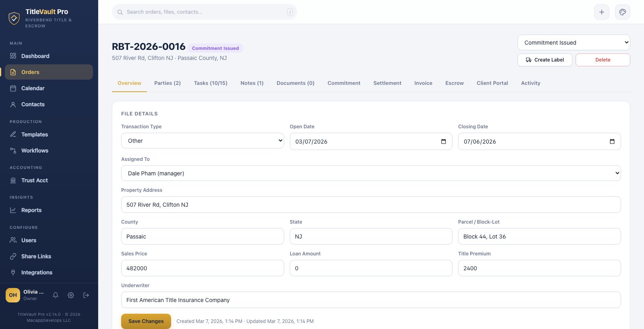
Task: Open the Activity tab
Action: (530, 83)
